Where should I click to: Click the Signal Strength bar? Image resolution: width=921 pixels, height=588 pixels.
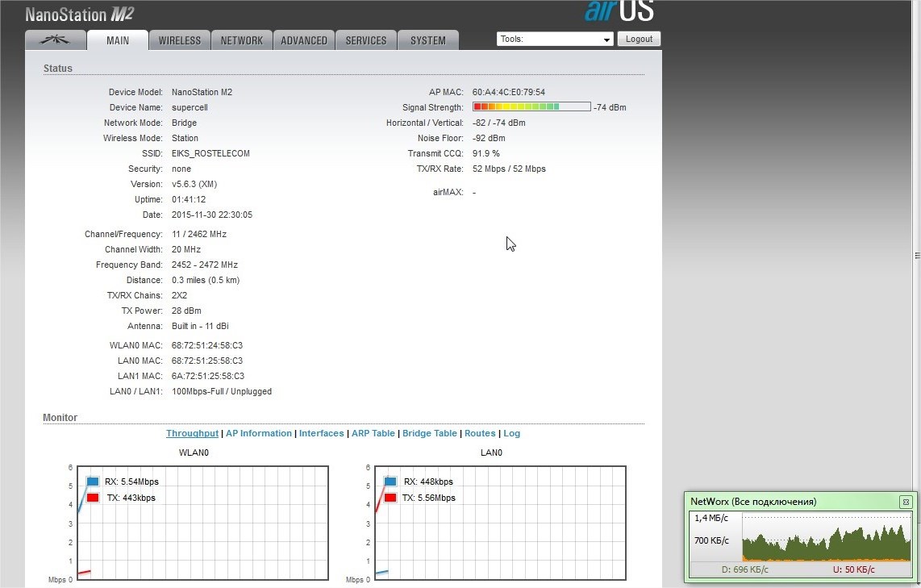tap(531, 107)
